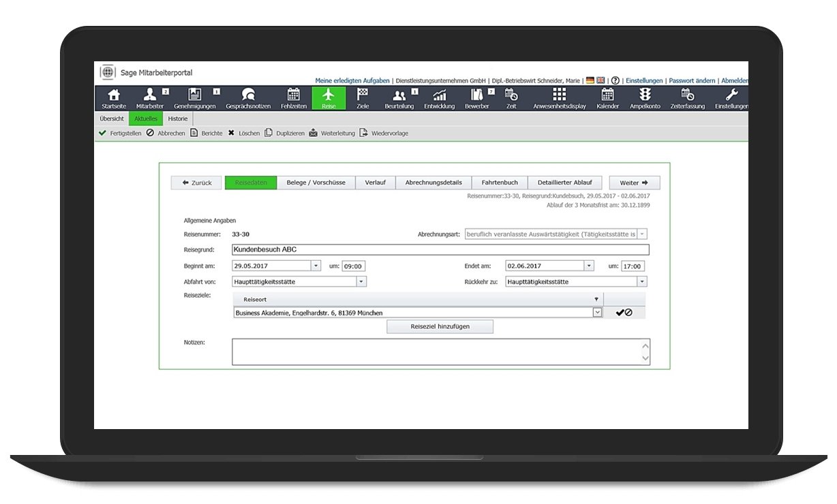Open Einstellungen wrench in navigation bar
The image size is (837, 504).
[731, 98]
